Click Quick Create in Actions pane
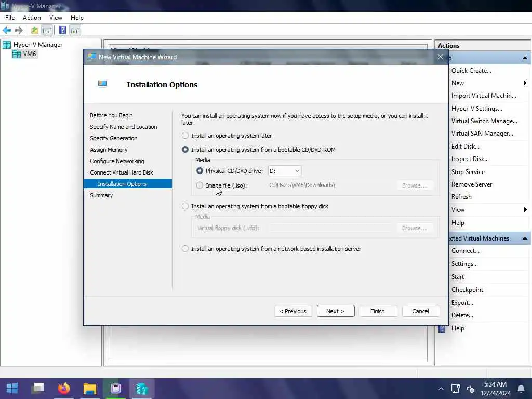The image size is (532, 399). pos(471,71)
